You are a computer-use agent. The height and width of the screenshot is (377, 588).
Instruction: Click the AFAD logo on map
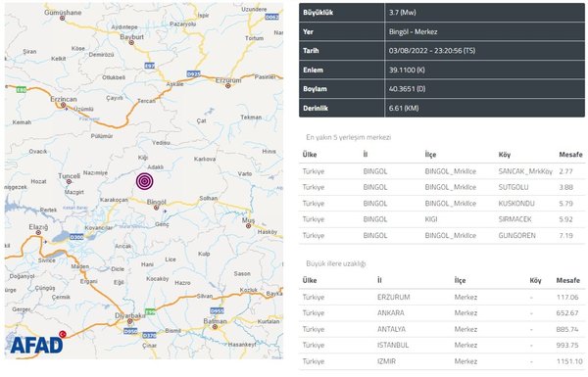tap(37, 346)
